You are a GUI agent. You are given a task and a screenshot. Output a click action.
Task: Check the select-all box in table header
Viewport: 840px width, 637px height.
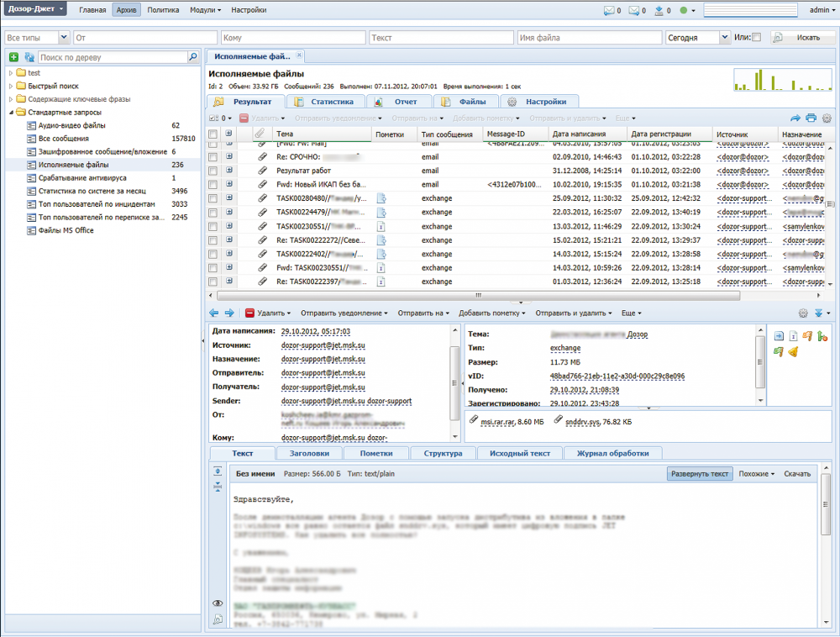click(213, 134)
